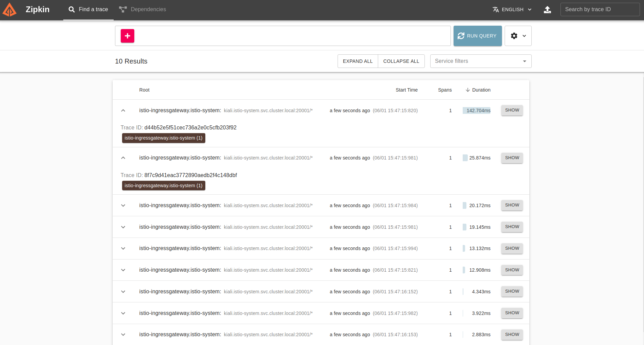Click the Zipkin logo icon
Screen dimensions: 644x345
pyautogui.click(x=9, y=9)
